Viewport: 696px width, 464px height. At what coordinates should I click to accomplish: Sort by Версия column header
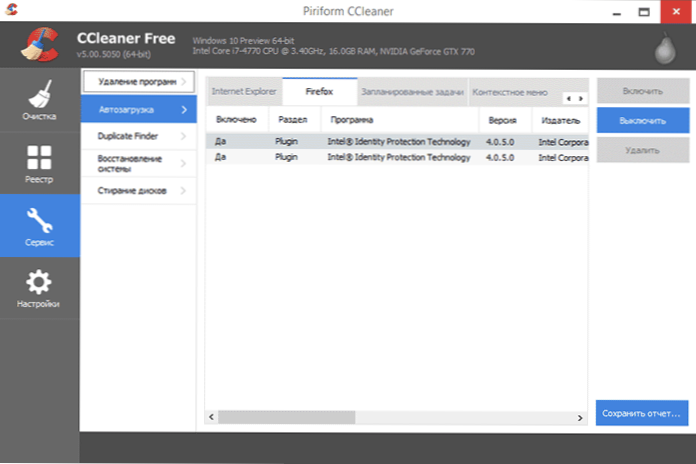(505, 120)
